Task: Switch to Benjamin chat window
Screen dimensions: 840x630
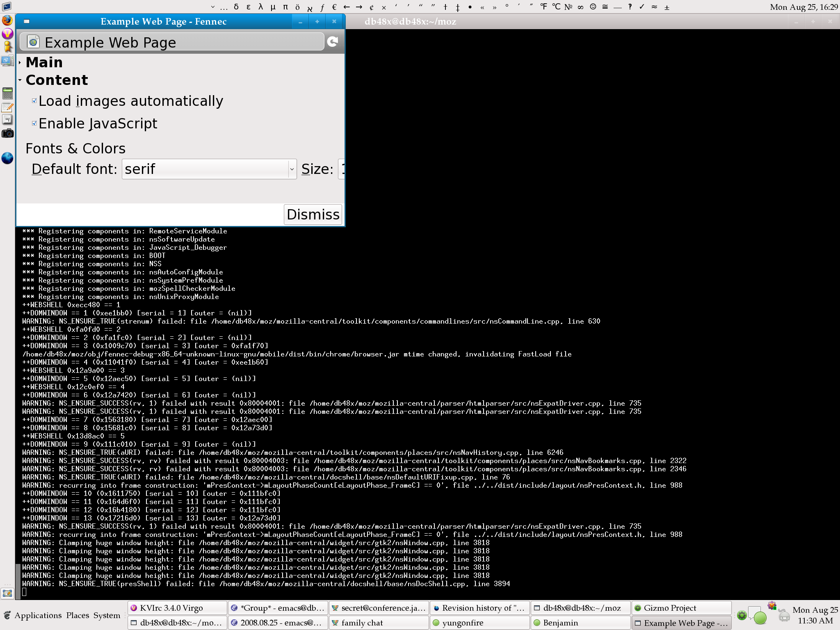Action: (x=581, y=623)
